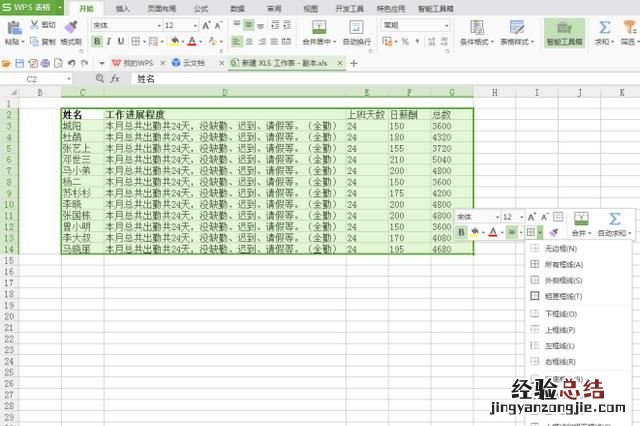The width and height of the screenshot is (640, 426).
Task: Click the Redo arrow icon
Action: tap(84, 63)
